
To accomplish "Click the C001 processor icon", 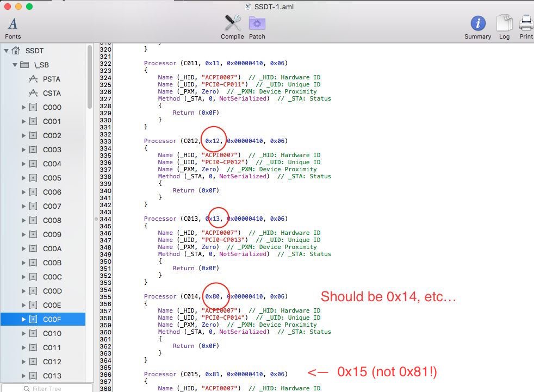I will [x=33, y=121].
